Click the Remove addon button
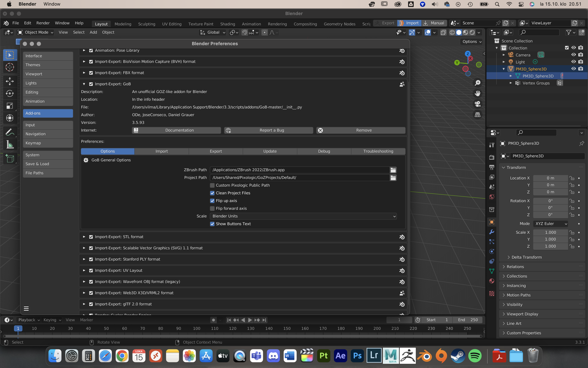588x368 pixels. pos(361,130)
